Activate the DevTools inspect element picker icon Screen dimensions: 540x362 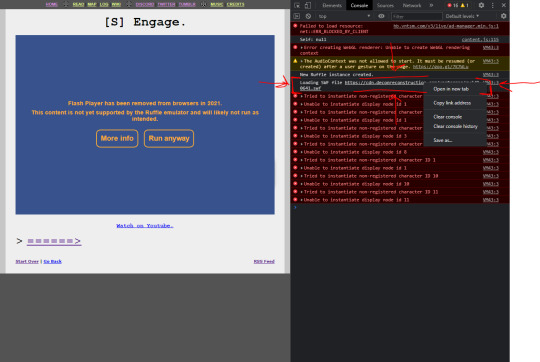click(297, 5)
